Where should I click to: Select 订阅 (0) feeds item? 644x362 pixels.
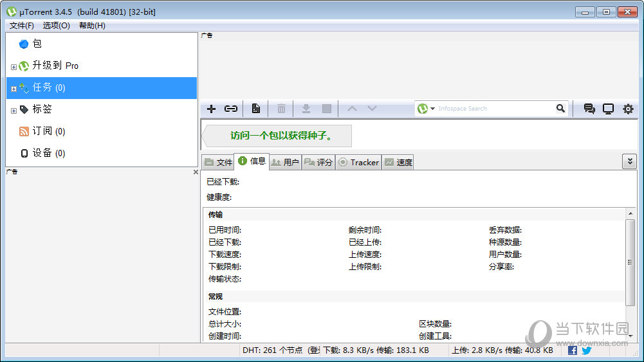(102, 131)
